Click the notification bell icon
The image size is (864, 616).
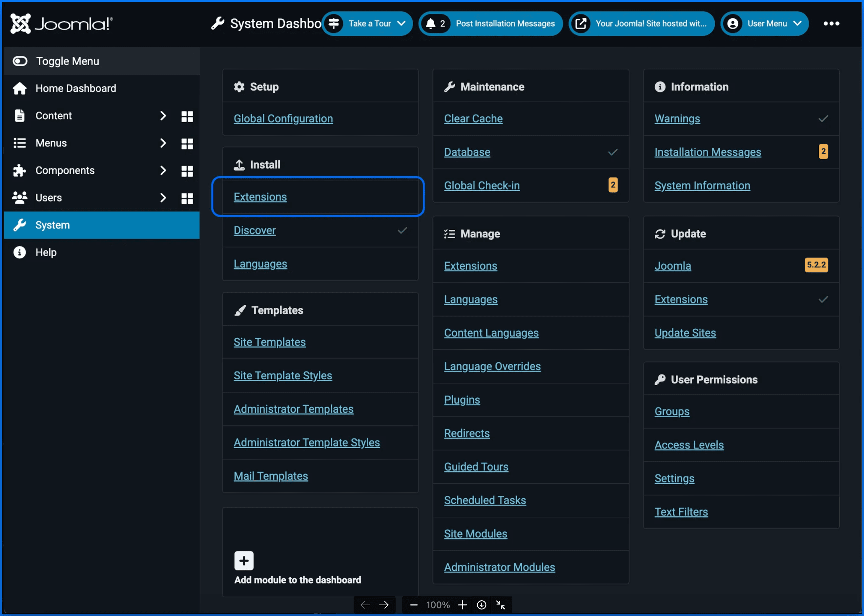[x=430, y=24]
